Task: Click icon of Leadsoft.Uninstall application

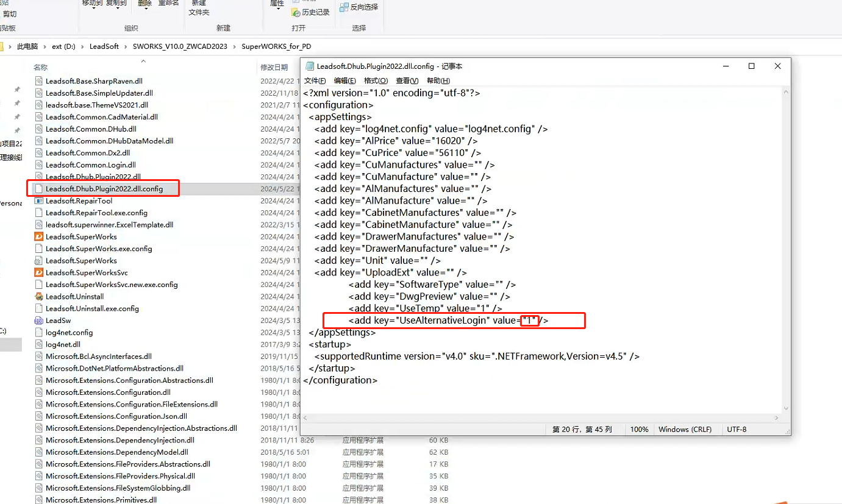Action: tap(39, 297)
